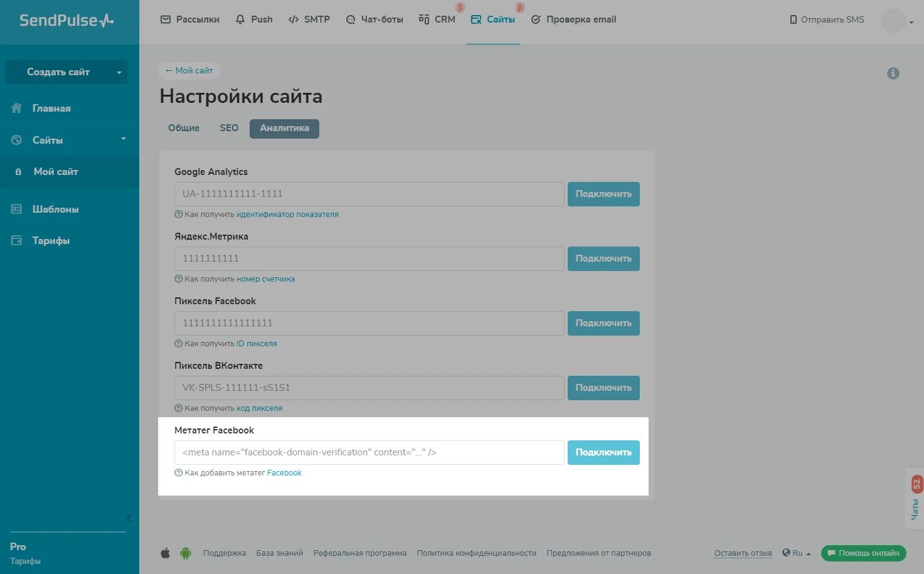Open the код пикселя link
The width and height of the screenshot is (924, 574).
click(259, 408)
